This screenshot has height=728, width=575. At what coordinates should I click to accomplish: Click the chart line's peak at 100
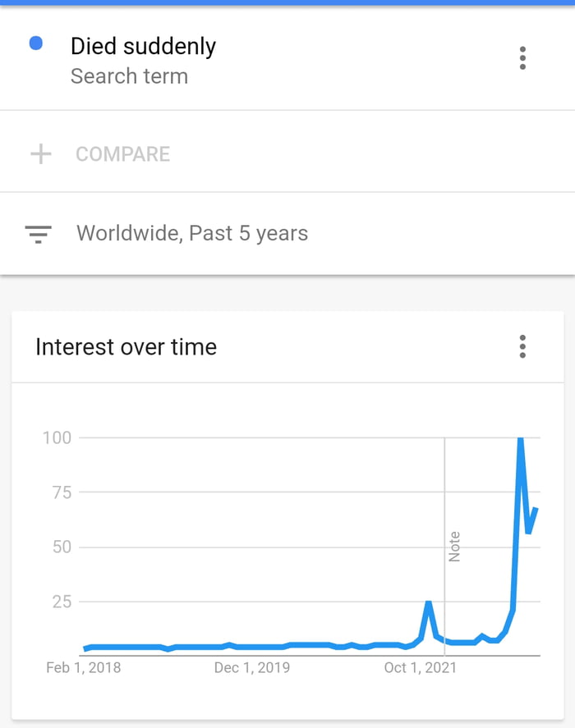(520, 440)
